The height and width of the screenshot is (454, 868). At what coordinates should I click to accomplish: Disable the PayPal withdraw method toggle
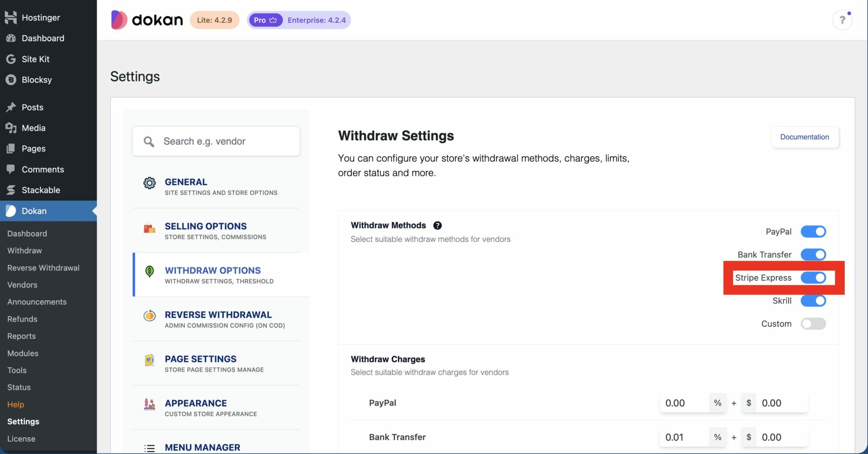[813, 232]
